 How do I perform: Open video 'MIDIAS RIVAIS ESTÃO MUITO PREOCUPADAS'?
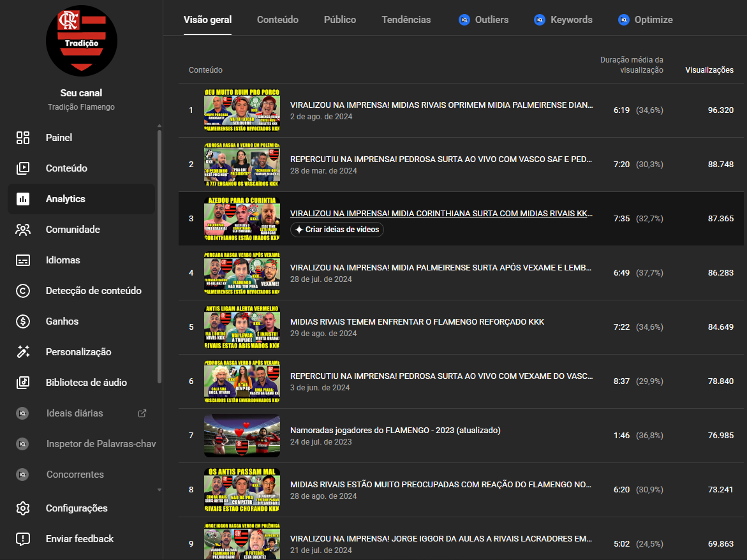[441, 485]
